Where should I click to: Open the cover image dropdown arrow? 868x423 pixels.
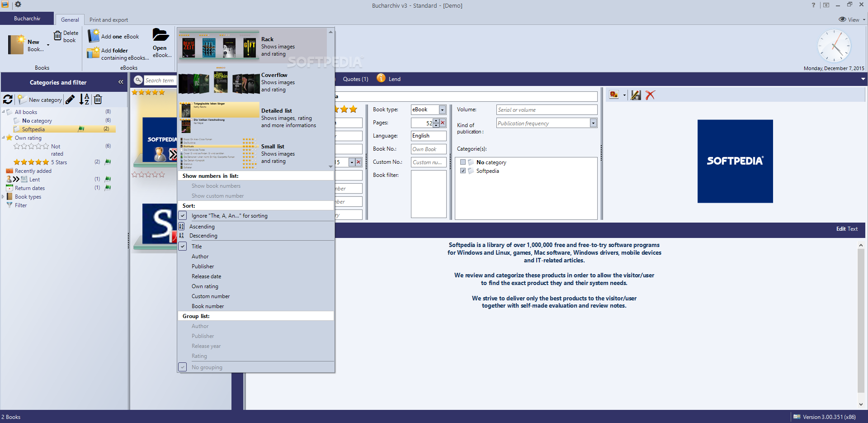pos(624,95)
